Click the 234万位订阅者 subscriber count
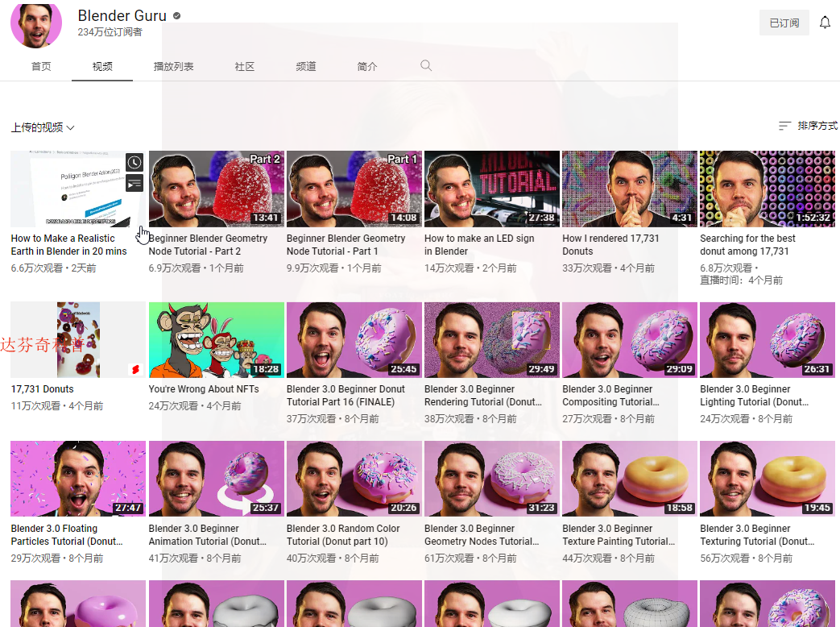 tap(110, 32)
